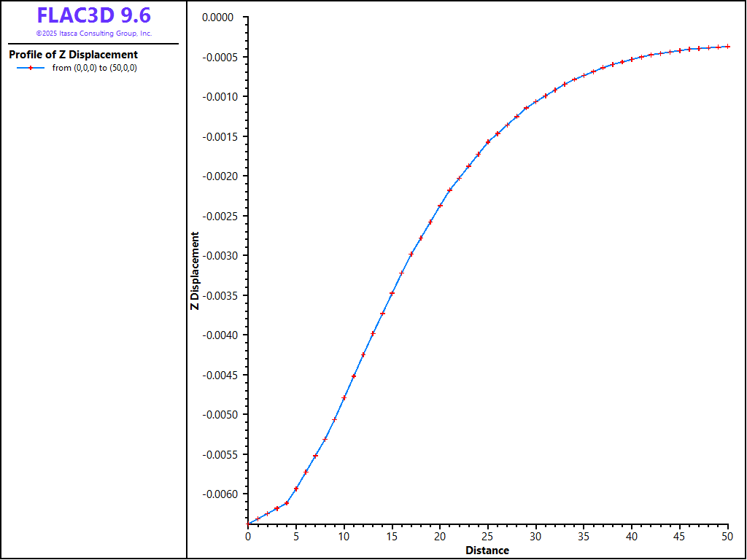Viewport: 747px width, 560px height.
Task: Click the 10 tick label on x-axis
Action: (344, 537)
